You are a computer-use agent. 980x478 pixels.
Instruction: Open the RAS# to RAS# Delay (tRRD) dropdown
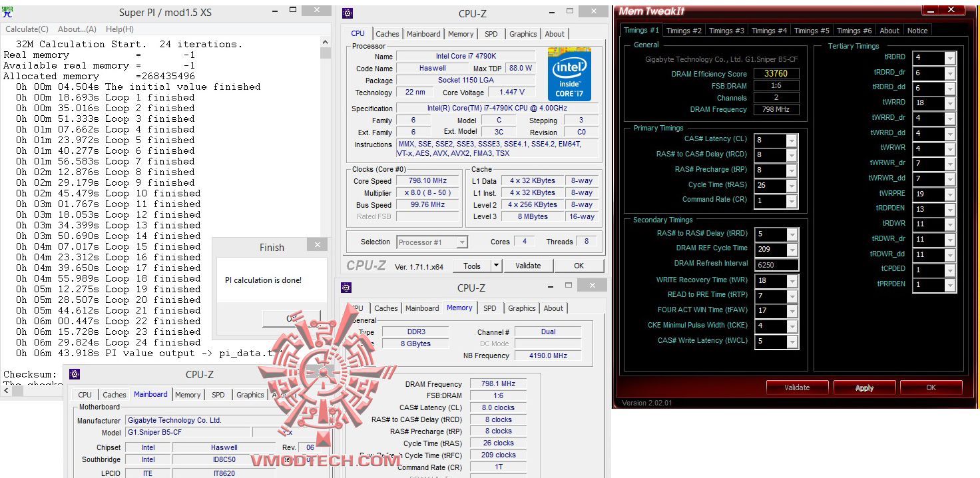coord(792,235)
